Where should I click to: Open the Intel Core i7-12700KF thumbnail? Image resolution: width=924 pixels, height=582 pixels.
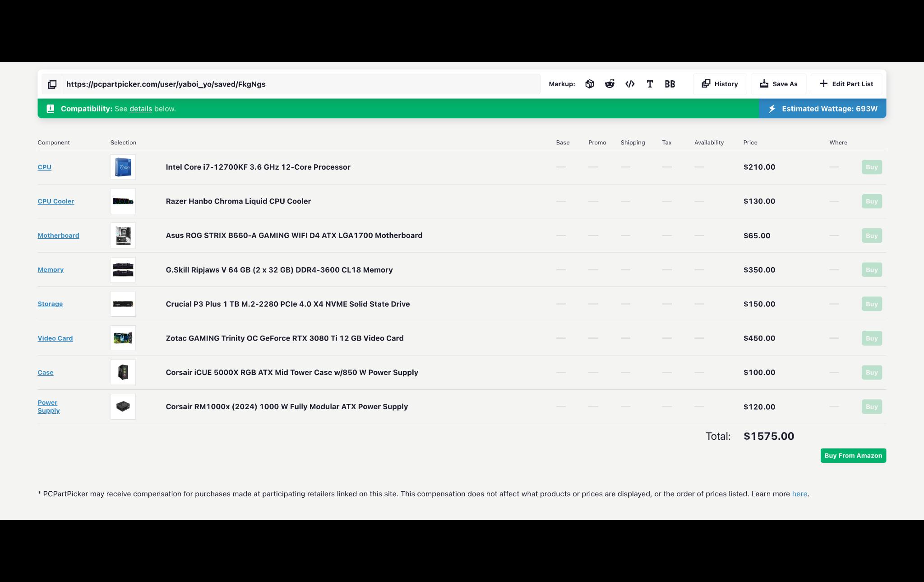[x=123, y=167]
